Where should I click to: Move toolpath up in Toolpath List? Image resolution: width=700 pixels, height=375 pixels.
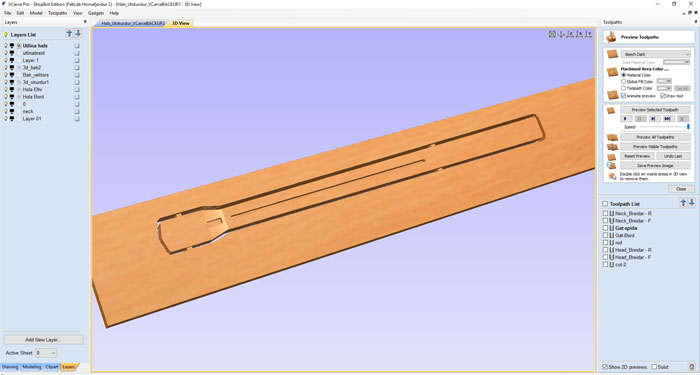pos(683,203)
